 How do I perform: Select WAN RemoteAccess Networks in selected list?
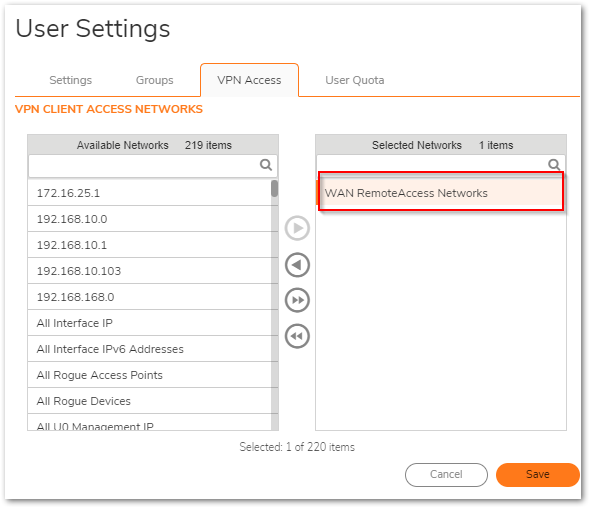click(441, 192)
